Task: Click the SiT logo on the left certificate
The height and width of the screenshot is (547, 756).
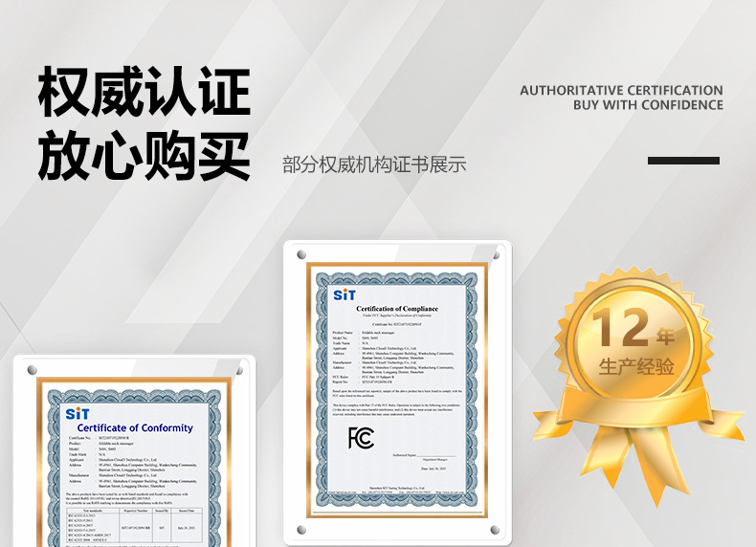Action: point(78,413)
